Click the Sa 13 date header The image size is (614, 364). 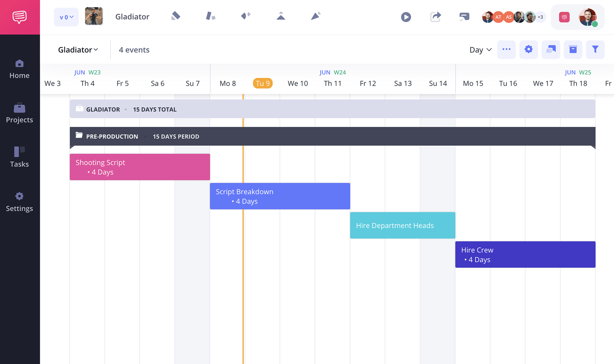coord(403,83)
